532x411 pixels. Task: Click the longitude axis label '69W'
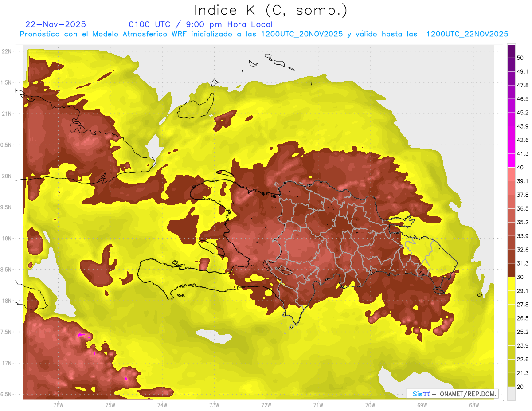pyautogui.click(x=422, y=405)
